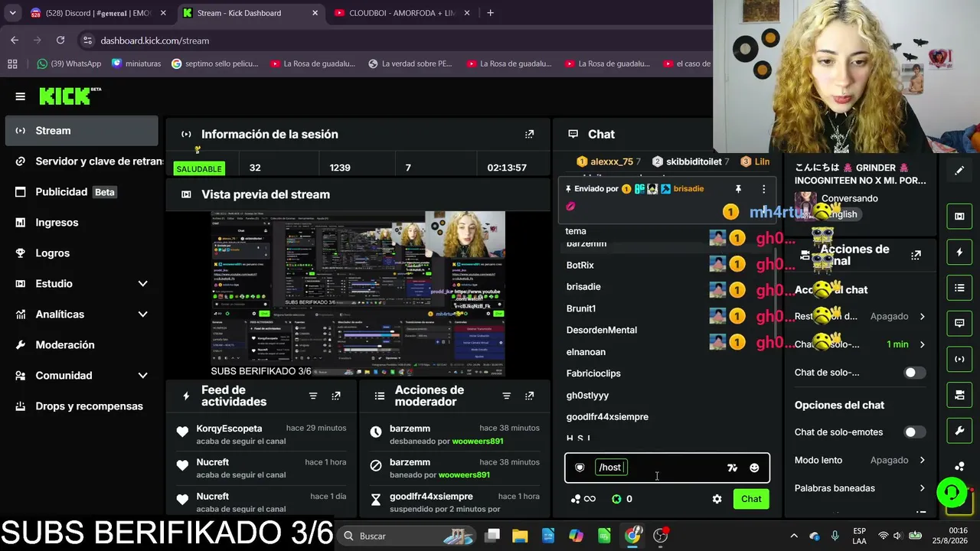980x551 pixels.
Task: Pop out the Feed de actividades panel
Action: point(336,396)
